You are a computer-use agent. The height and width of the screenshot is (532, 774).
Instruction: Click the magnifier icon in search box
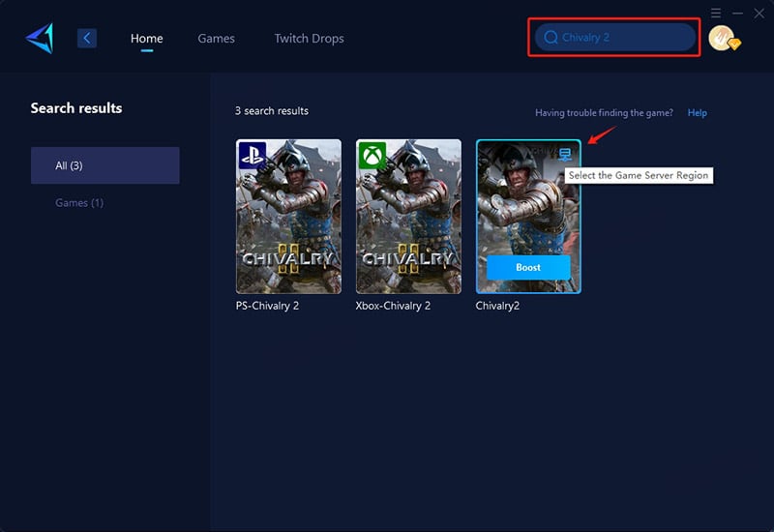(x=551, y=38)
